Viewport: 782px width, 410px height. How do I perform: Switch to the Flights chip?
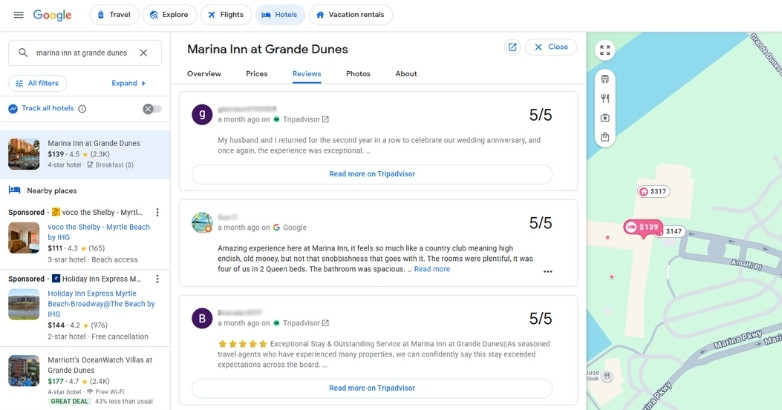(x=226, y=14)
